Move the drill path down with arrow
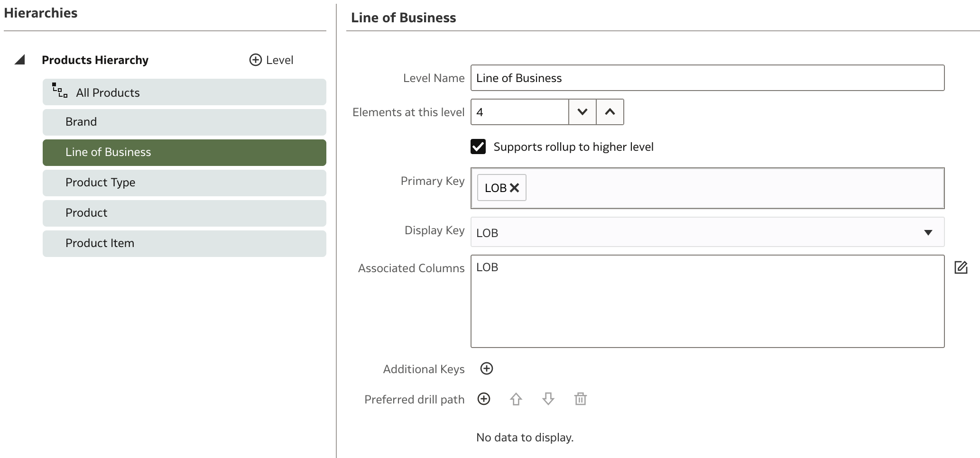 click(x=548, y=399)
